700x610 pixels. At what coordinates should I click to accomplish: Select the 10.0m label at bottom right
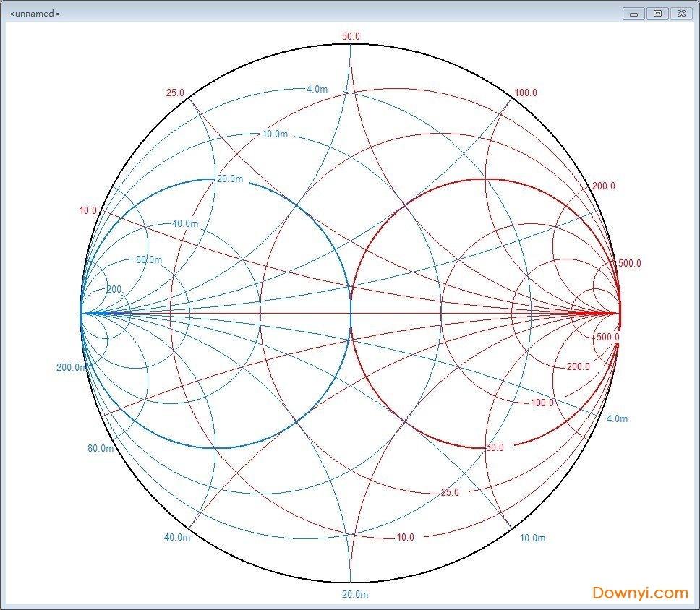click(532, 538)
